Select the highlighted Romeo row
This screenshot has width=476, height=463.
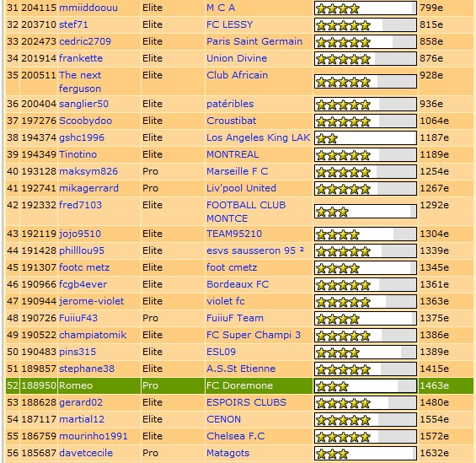click(239, 385)
